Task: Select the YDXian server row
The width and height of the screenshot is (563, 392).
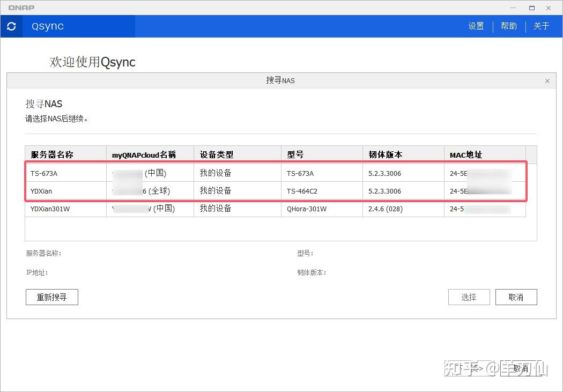Action: (x=65, y=191)
